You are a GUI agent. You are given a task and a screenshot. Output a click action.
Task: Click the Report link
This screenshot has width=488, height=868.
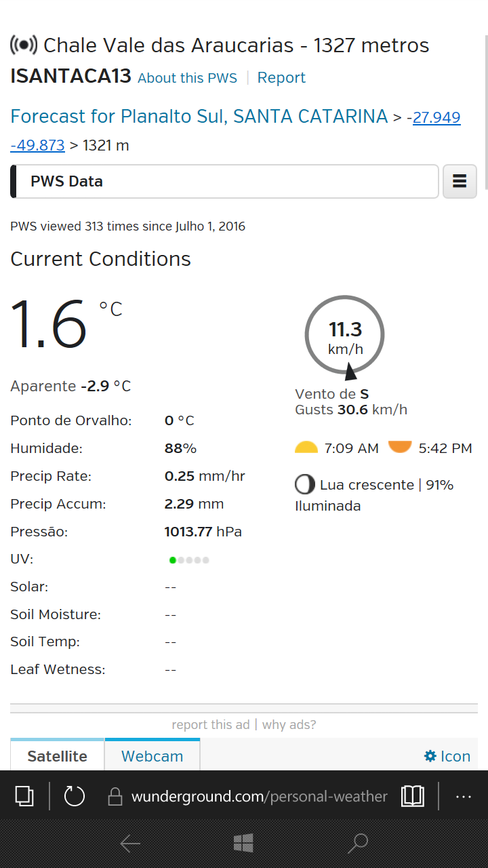tap(281, 78)
